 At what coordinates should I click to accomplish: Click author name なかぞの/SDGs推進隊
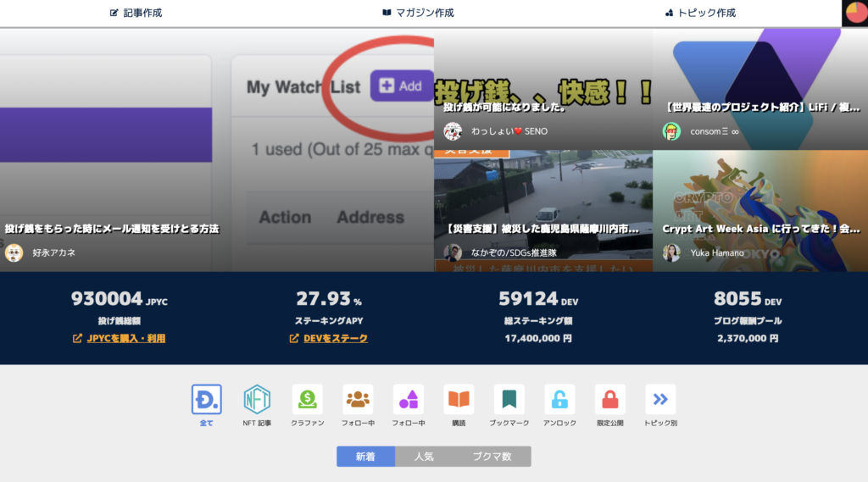(x=514, y=253)
